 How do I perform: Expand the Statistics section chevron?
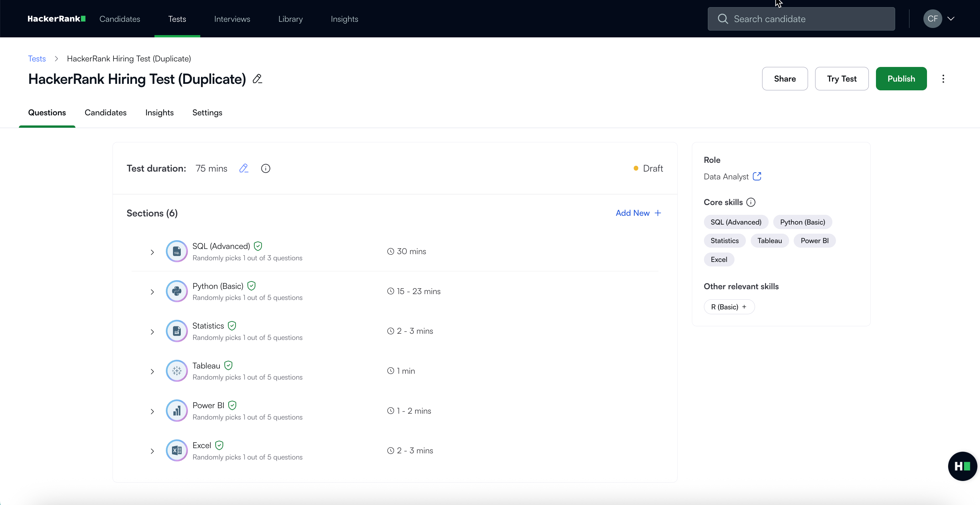[x=152, y=332]
